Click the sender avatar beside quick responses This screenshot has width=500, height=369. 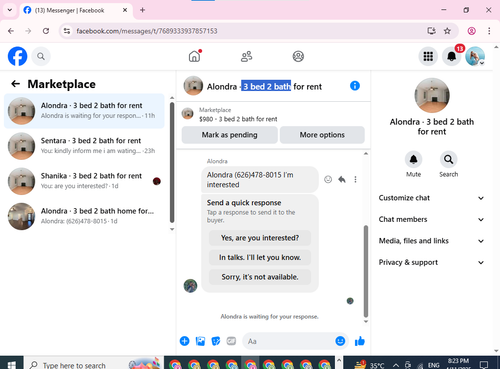click(x=190, y=286)
